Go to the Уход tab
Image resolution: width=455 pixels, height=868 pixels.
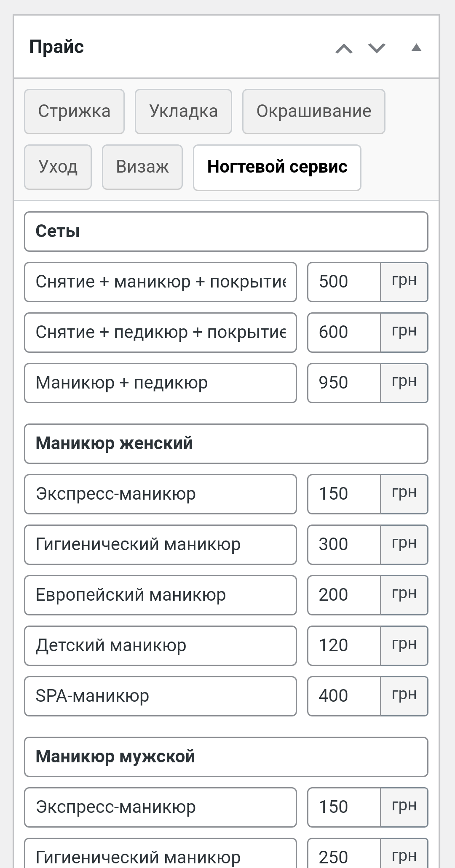pos(58,167)
